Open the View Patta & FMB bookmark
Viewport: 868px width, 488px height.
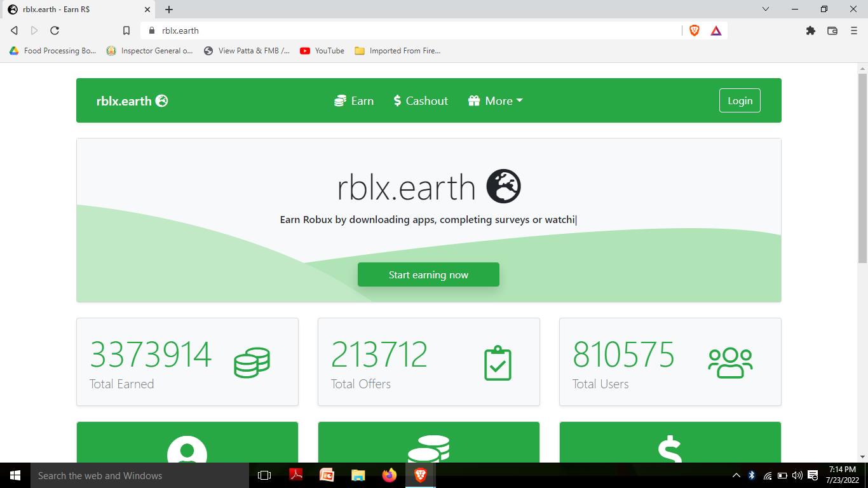(x=247, y=51)
